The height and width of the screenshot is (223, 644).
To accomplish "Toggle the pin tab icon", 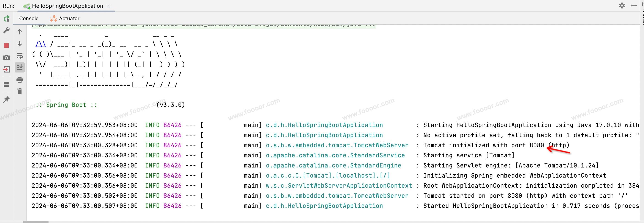I will pos(6,100).
